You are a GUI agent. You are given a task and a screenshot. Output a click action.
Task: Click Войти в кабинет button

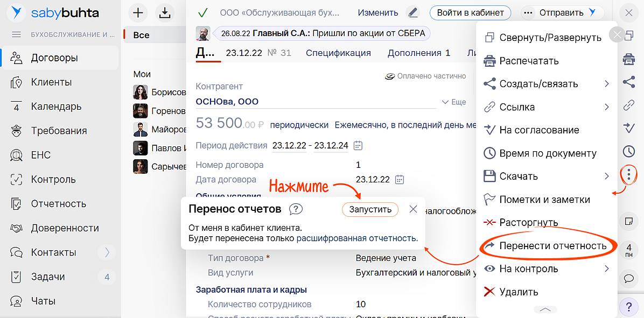pos(470,12)
